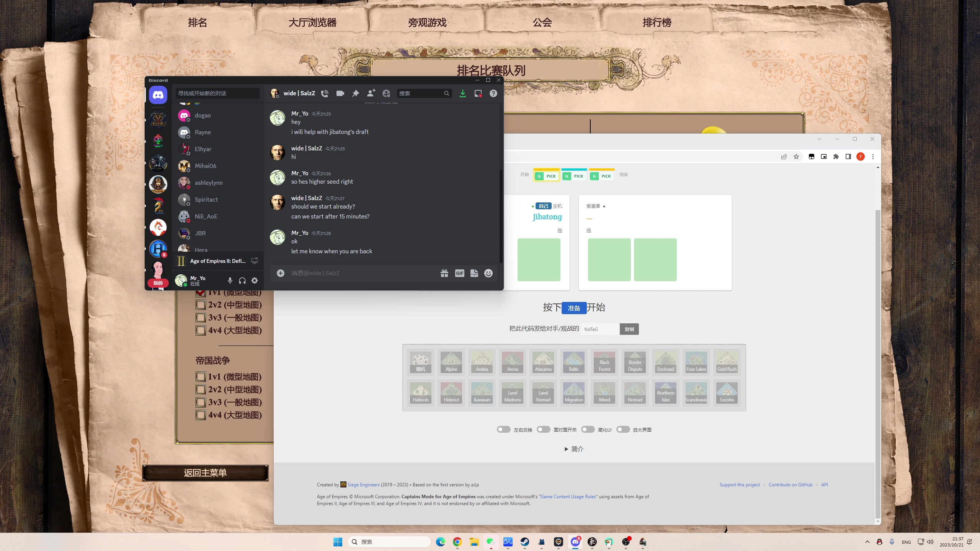Mute microphone in Discord user panel
The height and width of the screenshot is (551, 980).
(x=230, y=280)
